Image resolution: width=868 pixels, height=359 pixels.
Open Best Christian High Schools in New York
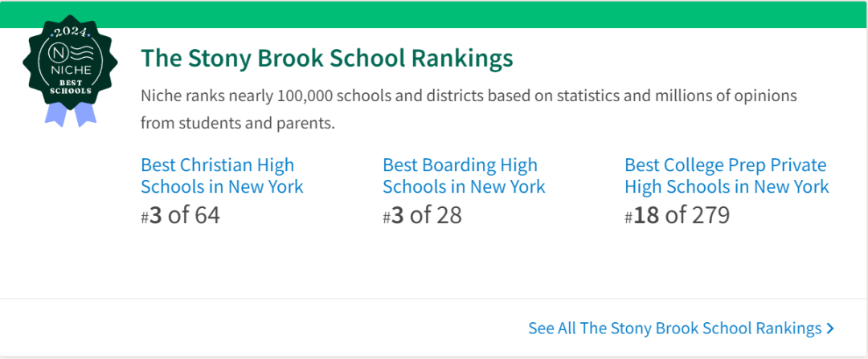(222, 176)
